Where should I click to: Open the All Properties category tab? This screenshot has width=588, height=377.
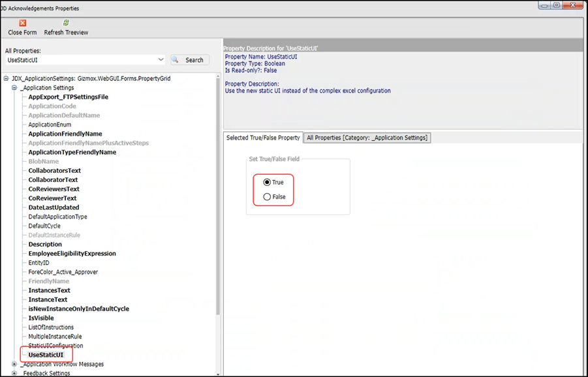[x=367, y=138]
